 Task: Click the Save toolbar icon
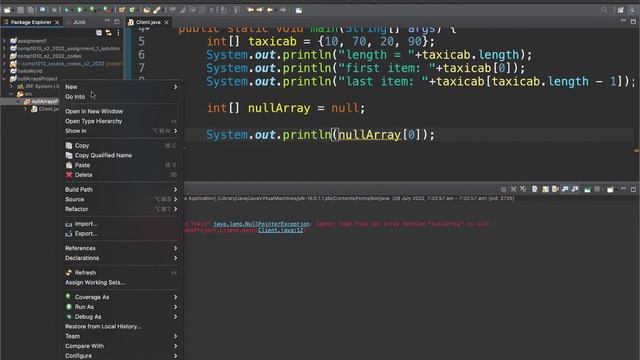click(x=20, y=10)
